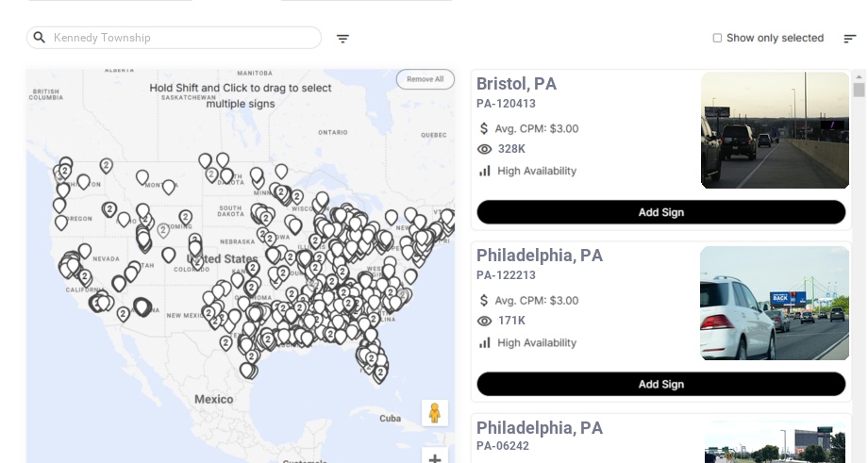Viewport: 868px width, 463px height.
Task: Open the sort menu icon
Action: [x=849, y=39]
